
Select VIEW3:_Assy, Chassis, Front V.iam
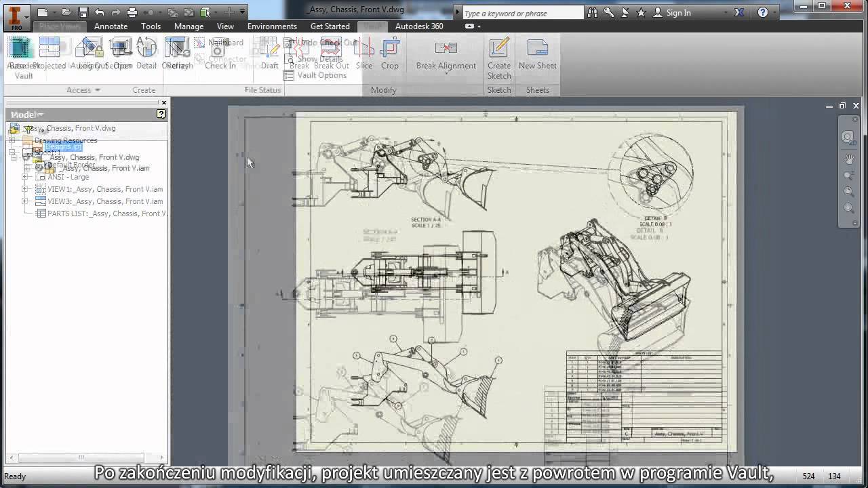tap(99, 201)
